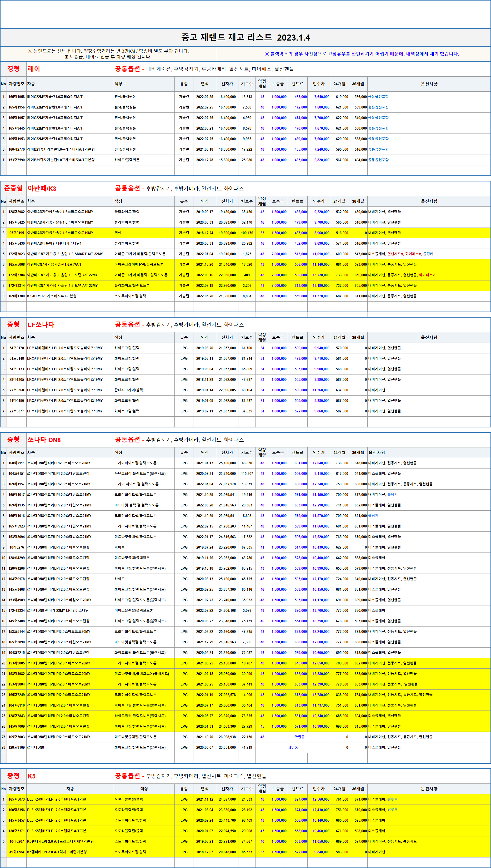The width and height of the screenshot is (491, 868).
Task: Select vehicle number 172하3334
Action: (x=17, y=610)
